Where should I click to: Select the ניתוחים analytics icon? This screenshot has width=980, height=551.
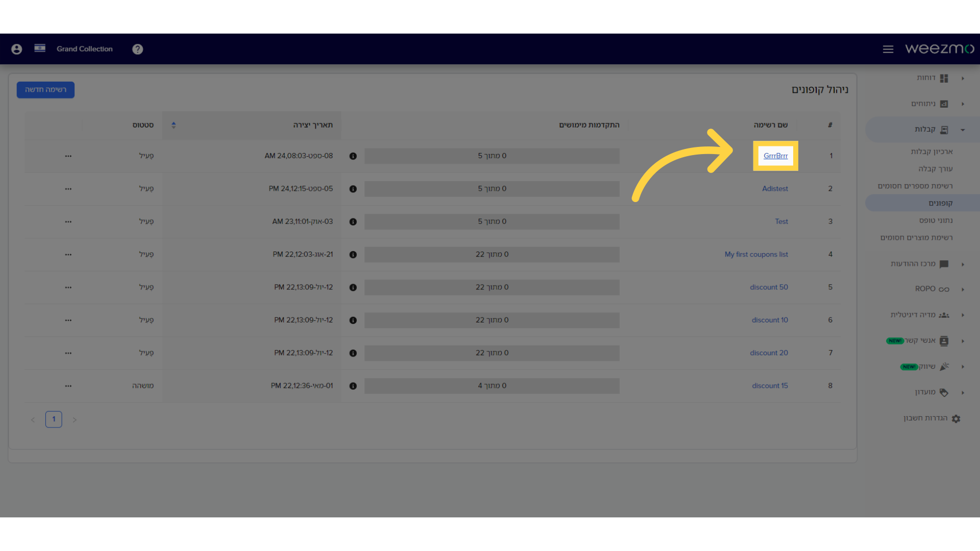[944, 104]
